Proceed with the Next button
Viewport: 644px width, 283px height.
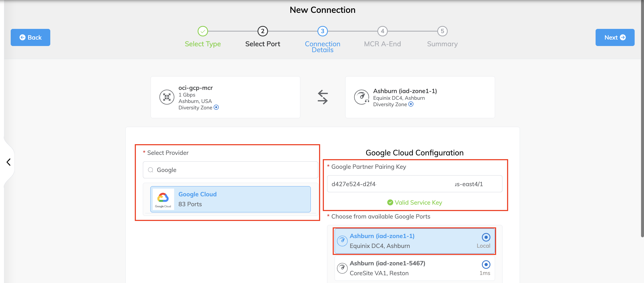tap(615, 37)
